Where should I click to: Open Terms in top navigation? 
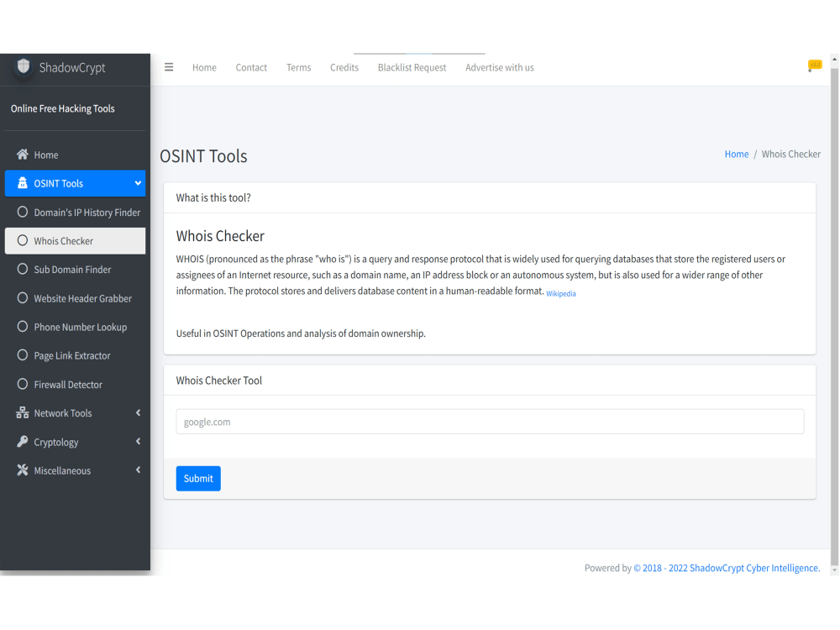[298, 67]
